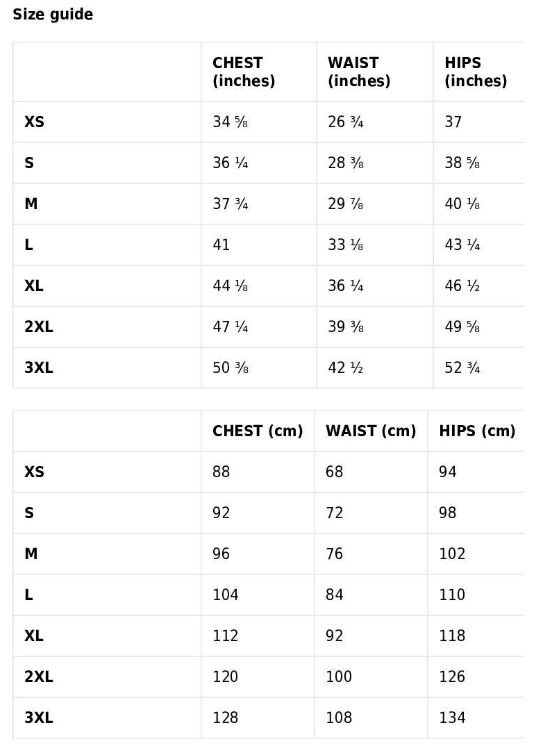Click the 3XL row label in inches table
This screenshot has width=556, height=750.
39,368
